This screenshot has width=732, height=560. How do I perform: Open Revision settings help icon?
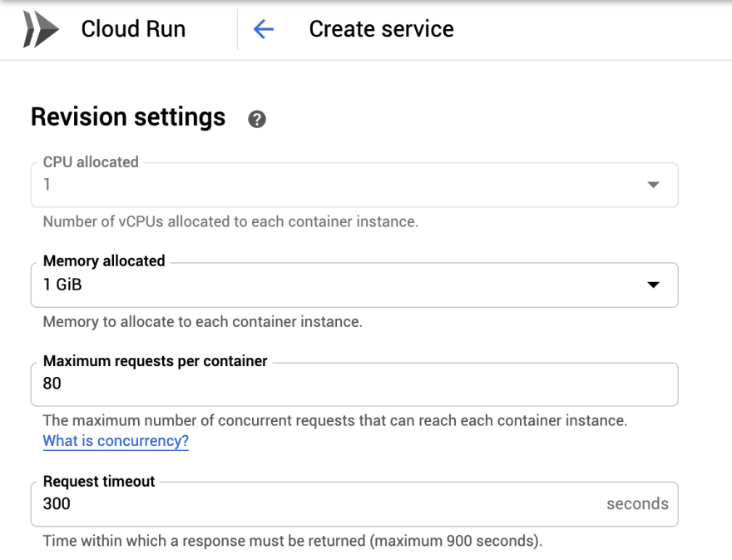(x=257, y=119)
